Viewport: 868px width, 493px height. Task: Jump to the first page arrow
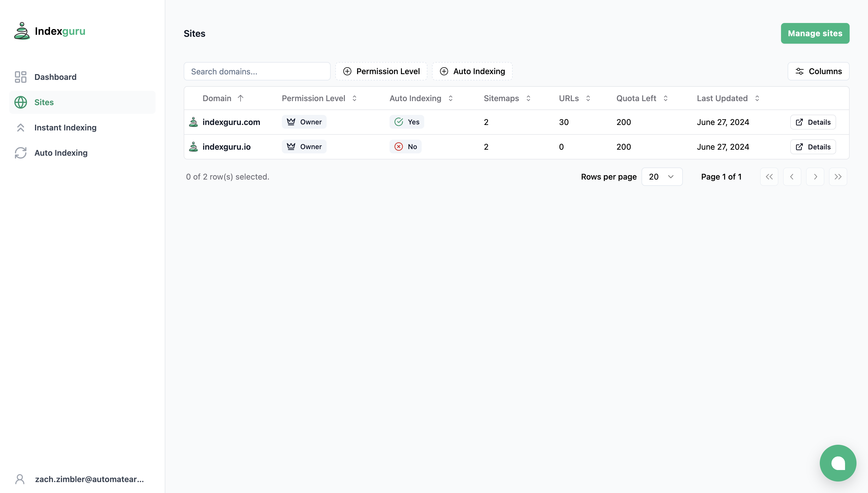click(769, 177)
